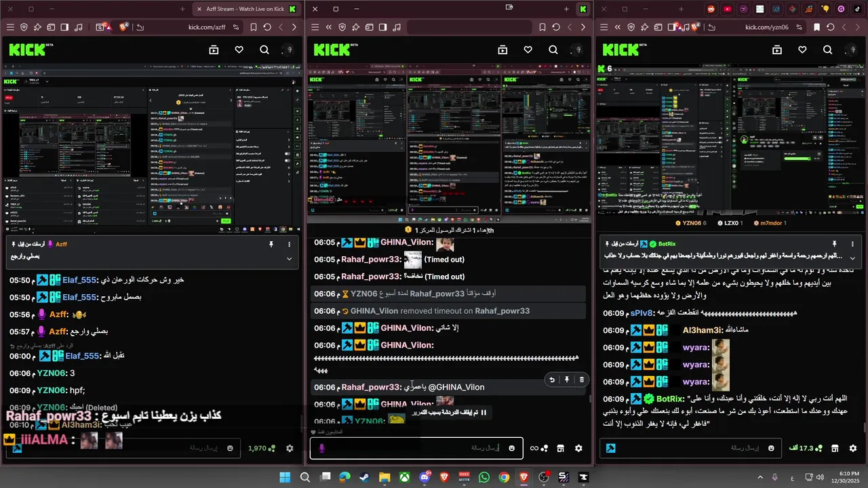Click GHINA_Vilon username at 06:05
868x488 pixels.
406,242
